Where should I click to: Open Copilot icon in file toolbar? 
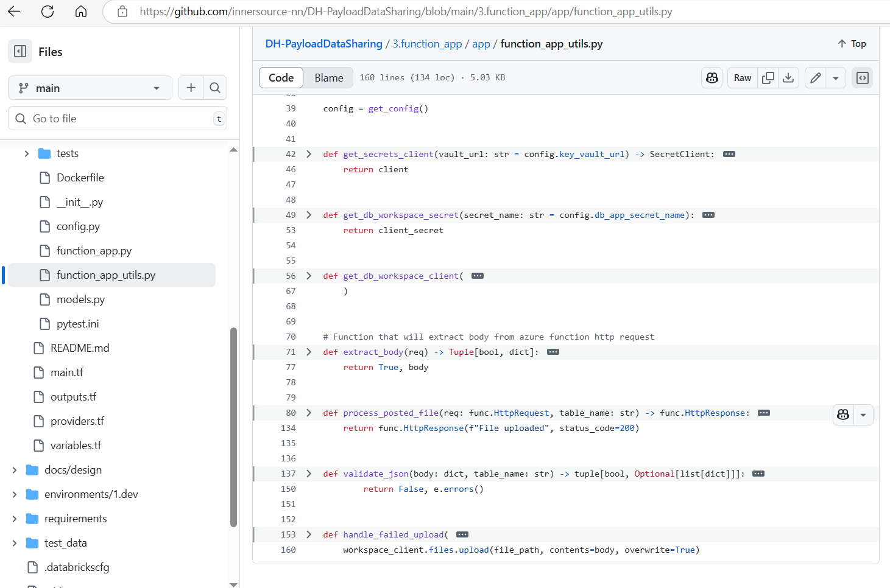coord(712,78)
